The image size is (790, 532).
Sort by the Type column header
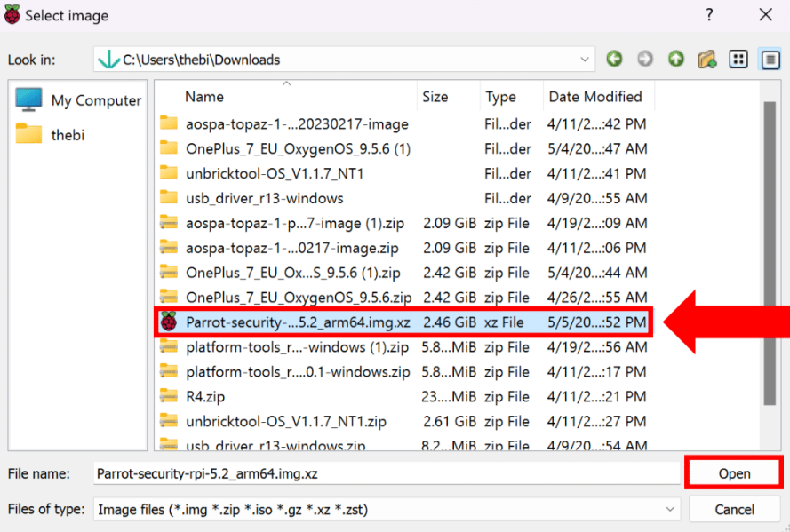pos(511,96)
